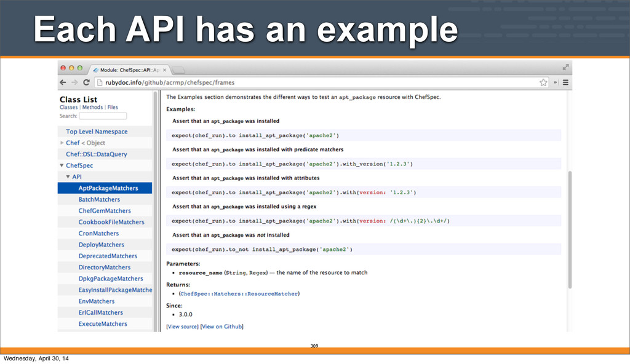This screenshot has height=364, width=630.
Task: Follow the ChefSpec::Matchers::ResourceMatcher link
Action: coord(239,294)
